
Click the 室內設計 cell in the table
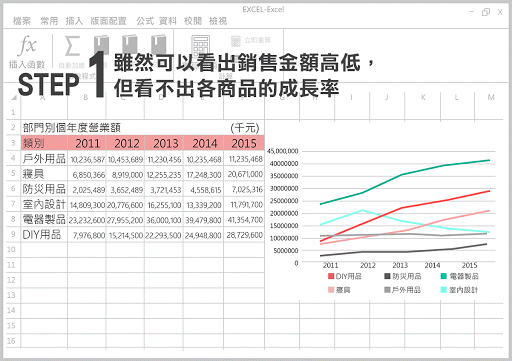pyautogui.click(x=44, y=204)
